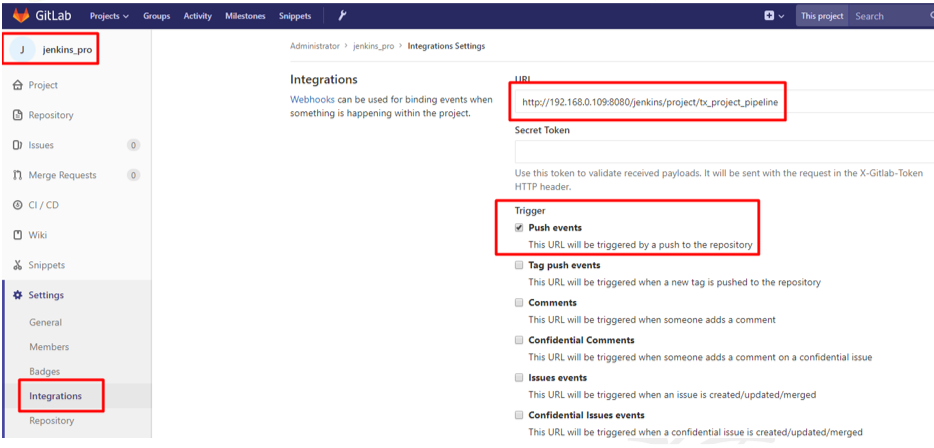Viewport: 934px width, 448px height.
Task: Click the Trigger section label
Action: pyautogui.click(x=530, y=210)
